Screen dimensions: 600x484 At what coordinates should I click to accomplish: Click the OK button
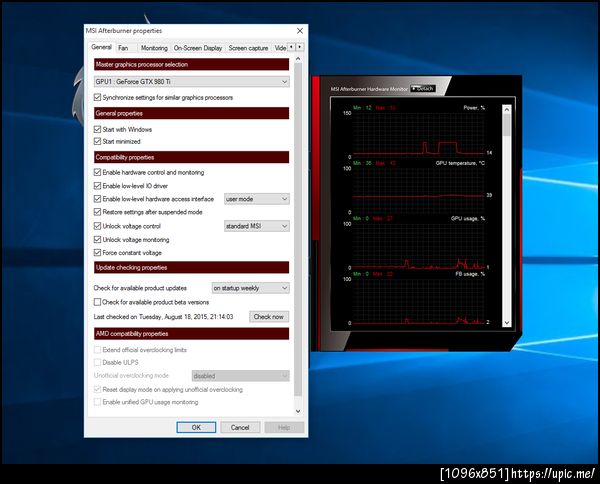[196, 427]
